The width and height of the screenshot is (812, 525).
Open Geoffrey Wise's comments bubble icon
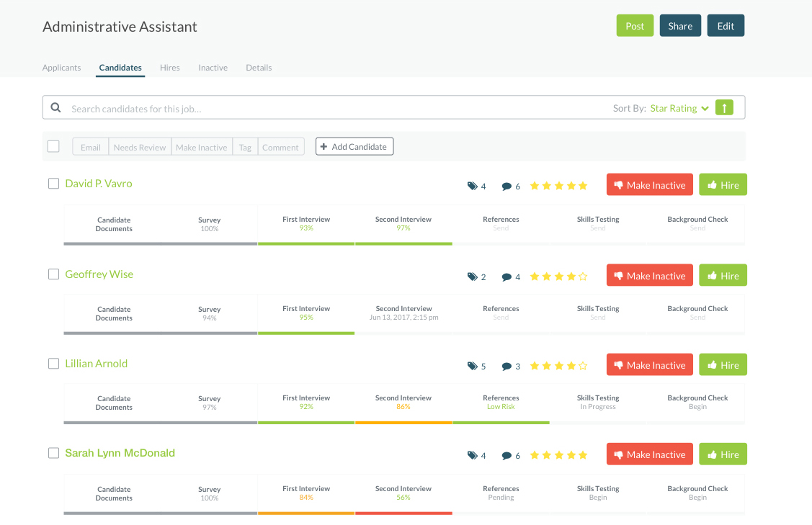[x=507, y=277]
